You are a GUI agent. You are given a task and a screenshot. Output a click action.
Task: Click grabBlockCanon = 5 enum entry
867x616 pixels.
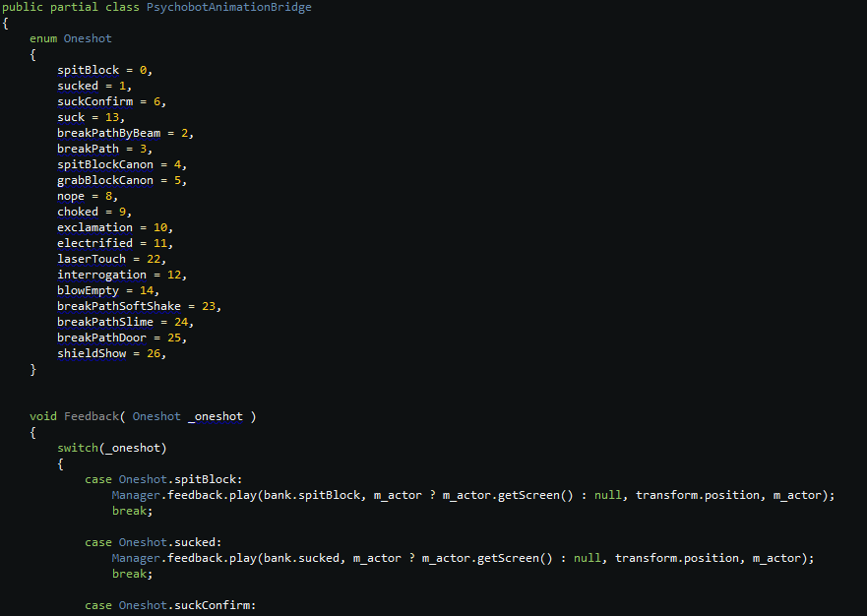point(122,180)
